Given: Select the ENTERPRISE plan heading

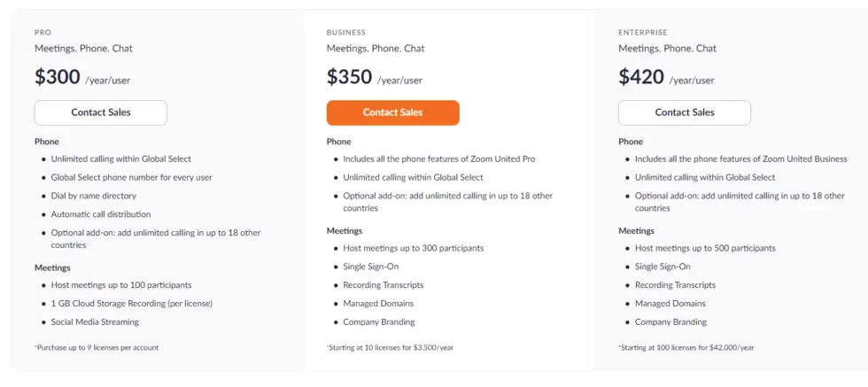Looking at the screenshot, I should pyautogui.click(x=643, y=33).
